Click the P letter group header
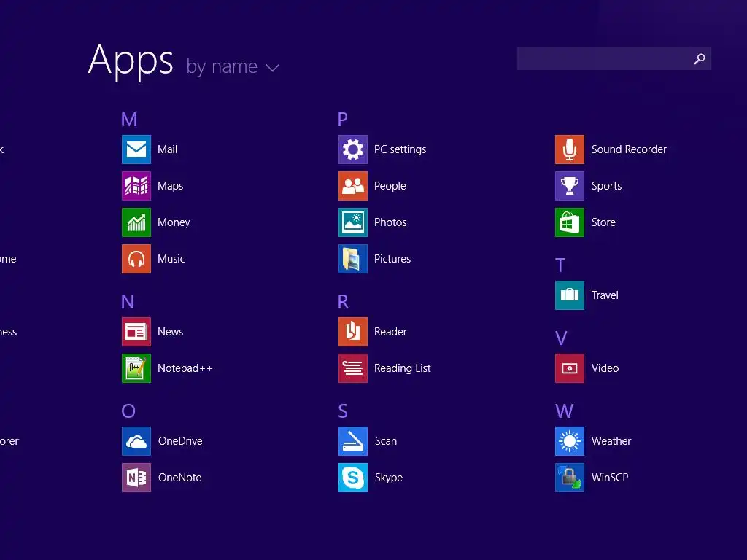The width and height of the screenshot is (747, 560). [343, 119]
